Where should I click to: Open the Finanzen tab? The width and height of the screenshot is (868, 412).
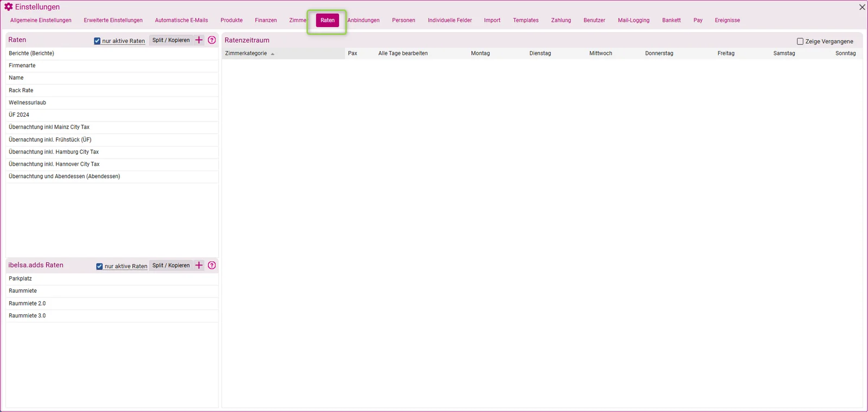[266, 20]
